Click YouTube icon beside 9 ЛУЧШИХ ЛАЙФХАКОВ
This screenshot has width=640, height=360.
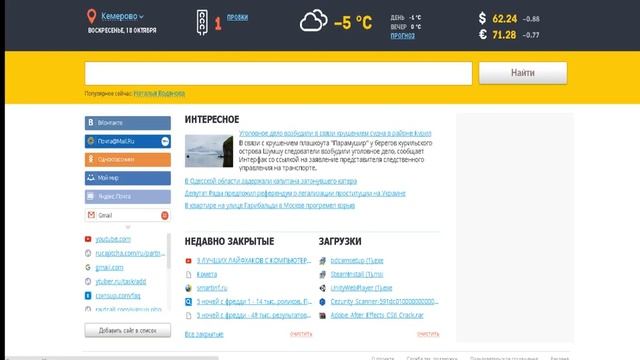click(x=189, y=260)
